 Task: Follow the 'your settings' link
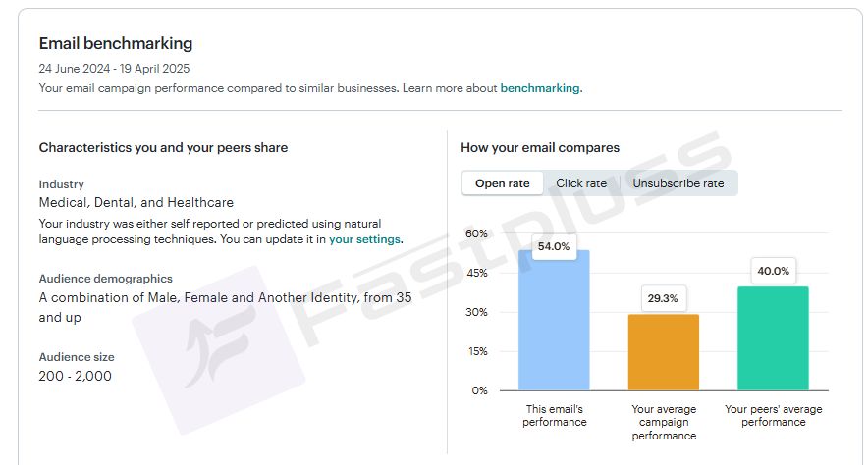[364, 239]
